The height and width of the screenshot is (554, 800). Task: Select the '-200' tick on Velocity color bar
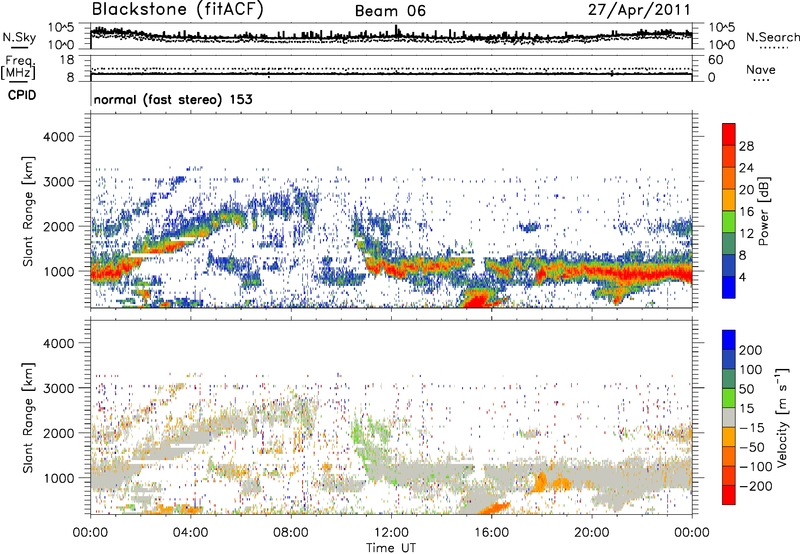tap(756, 486)
